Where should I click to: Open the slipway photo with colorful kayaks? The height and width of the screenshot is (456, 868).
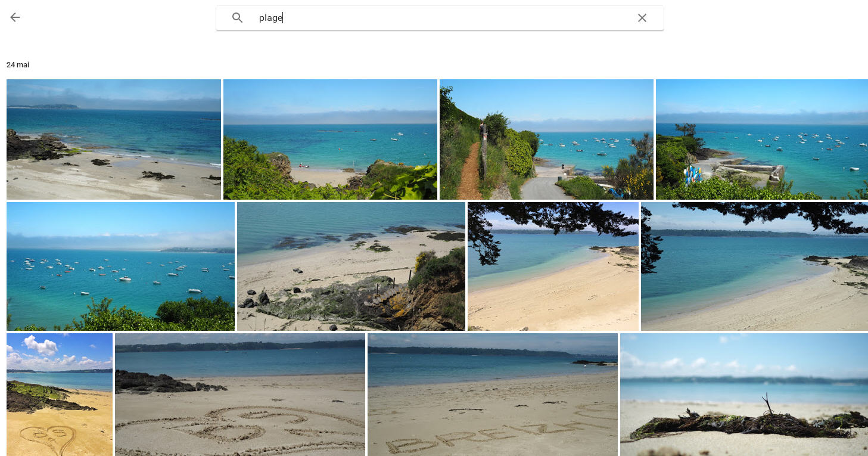761,139
